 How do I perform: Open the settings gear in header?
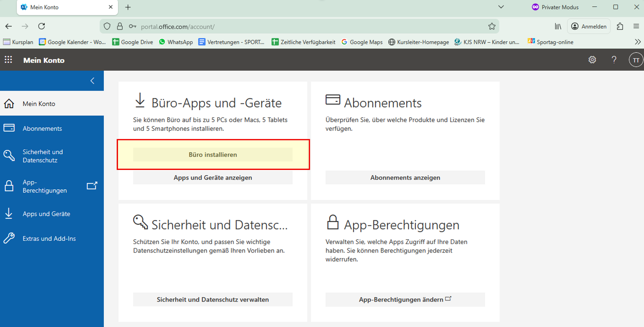592,60
